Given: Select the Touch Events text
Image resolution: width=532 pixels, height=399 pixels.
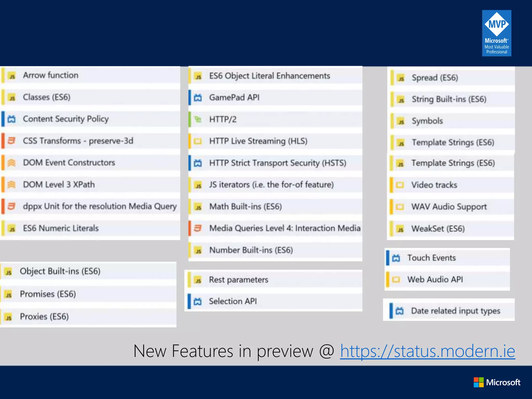Looking at the screenshot, I should [x=431, y=258].
